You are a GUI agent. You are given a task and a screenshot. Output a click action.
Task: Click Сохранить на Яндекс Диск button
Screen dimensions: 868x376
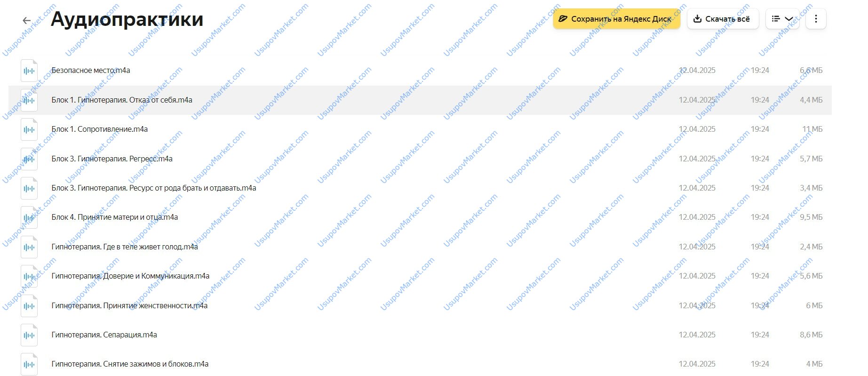[x=616, y=19]
